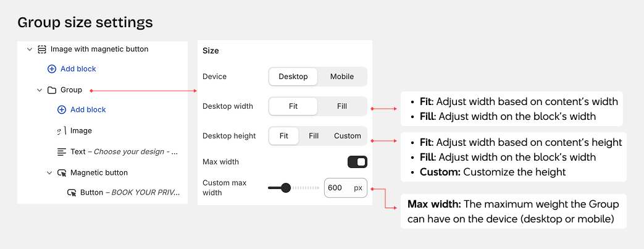Select the Desktop device tab
This screenshot has height=249, width=644.
tap(293, 77)
